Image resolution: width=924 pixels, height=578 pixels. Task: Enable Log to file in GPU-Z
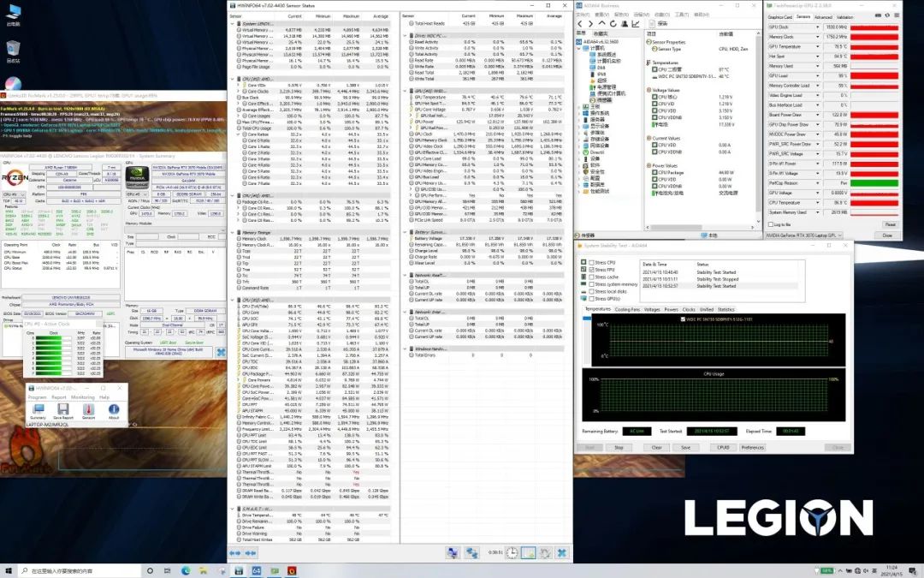click(772, 224)
